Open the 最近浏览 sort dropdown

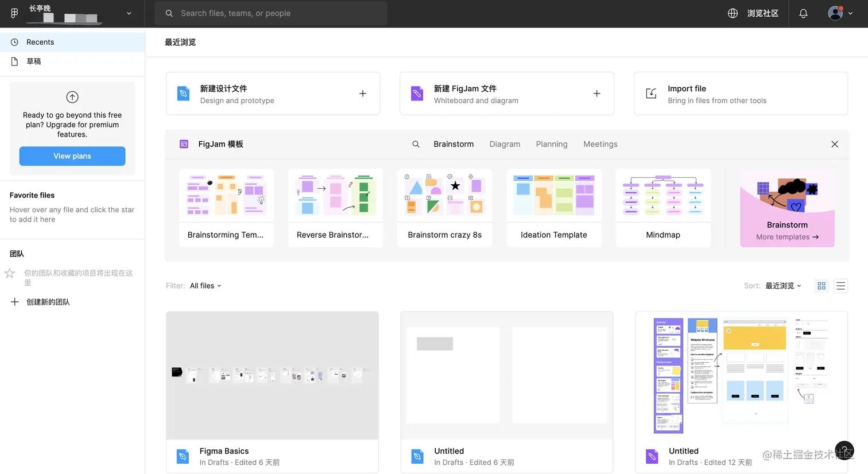783,286
